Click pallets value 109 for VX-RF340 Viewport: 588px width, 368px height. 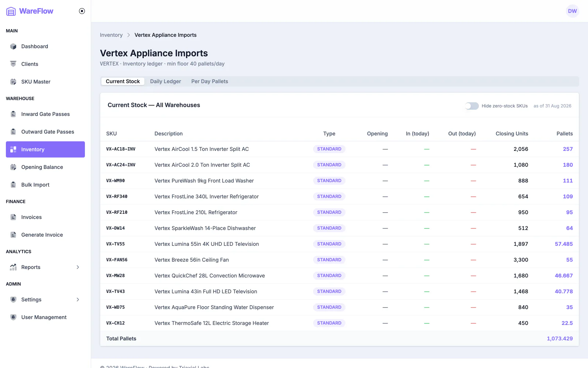click(568, 197)
